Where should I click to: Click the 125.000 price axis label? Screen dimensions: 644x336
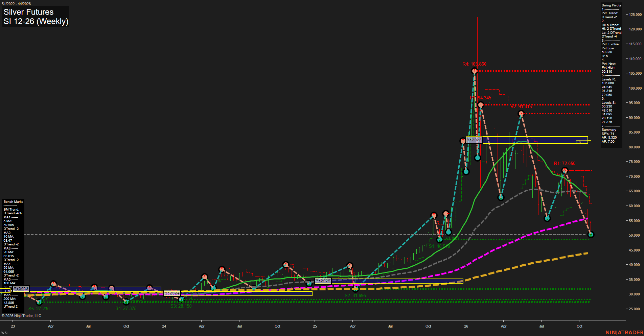click(635, 15)
